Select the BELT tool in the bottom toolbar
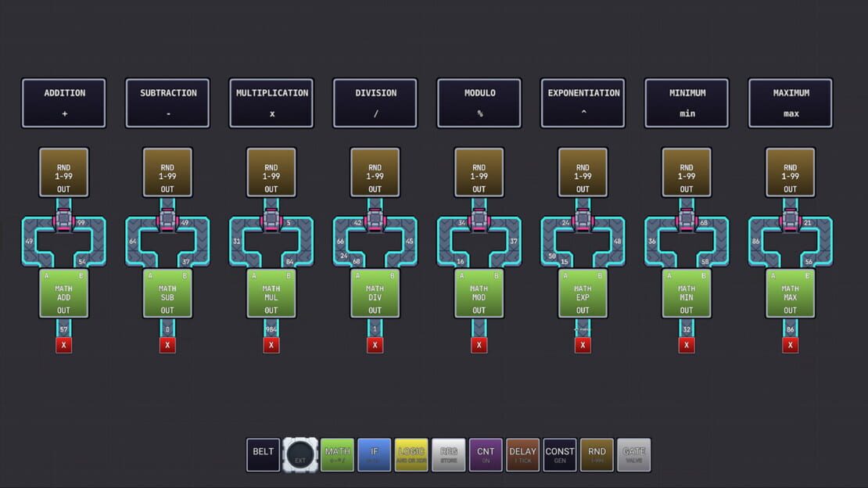This screenshot has width=868, height=488. coord(263,455)
